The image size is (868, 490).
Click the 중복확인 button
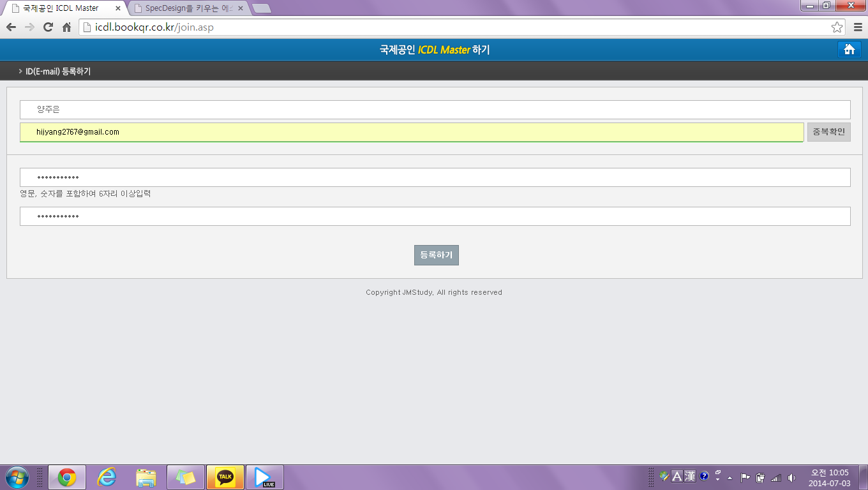829,132
